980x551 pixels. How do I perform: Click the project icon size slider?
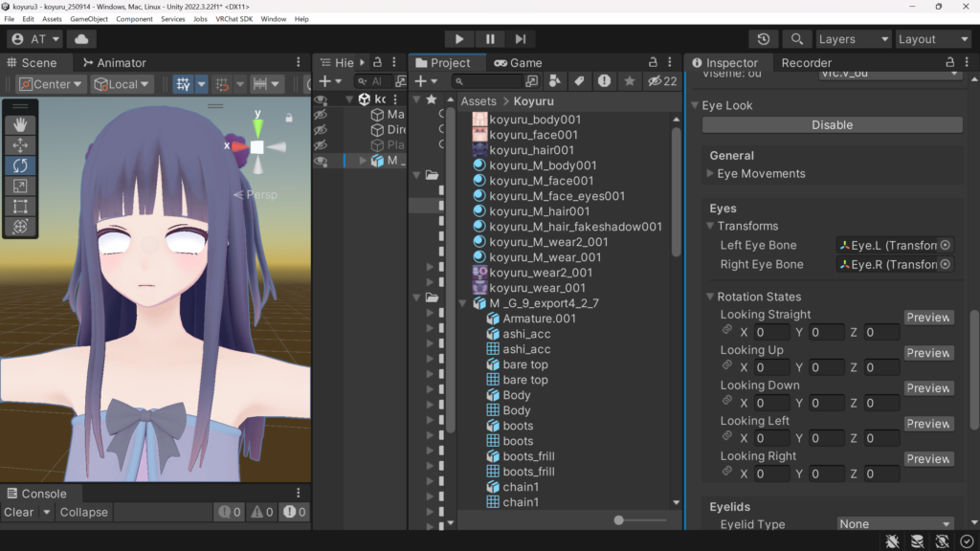coord(620,519)
